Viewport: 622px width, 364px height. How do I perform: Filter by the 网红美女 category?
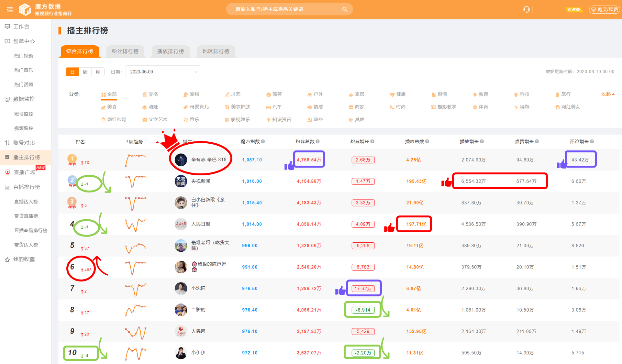568,107
